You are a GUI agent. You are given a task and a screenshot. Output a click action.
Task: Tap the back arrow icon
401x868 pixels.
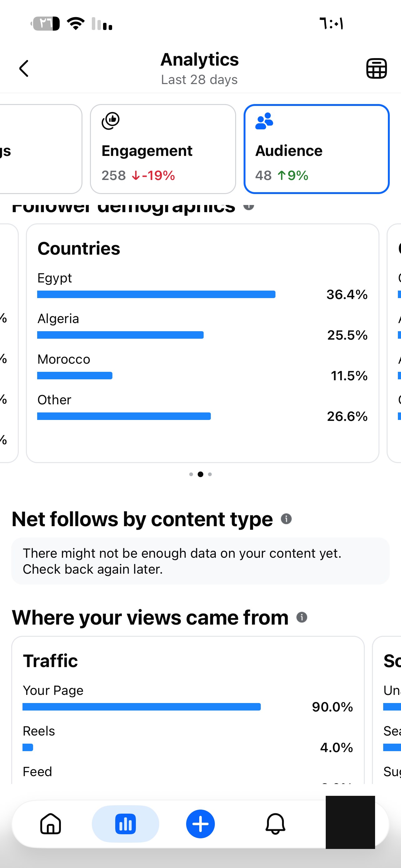pyautogui.click(x=23, y=68)
